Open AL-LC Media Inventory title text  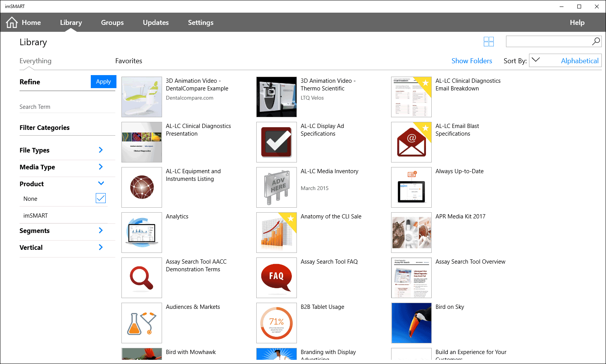[x=329, y=171]
